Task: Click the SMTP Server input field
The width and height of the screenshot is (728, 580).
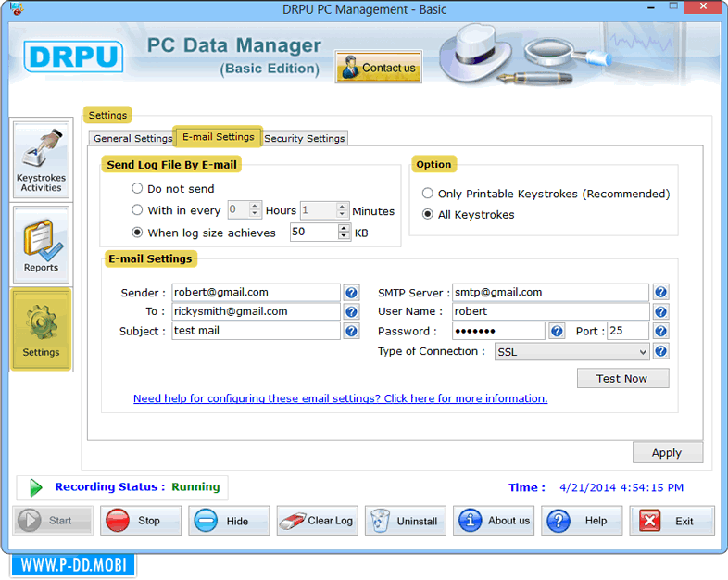Action: pyautogui.click(x=551, y=293)
